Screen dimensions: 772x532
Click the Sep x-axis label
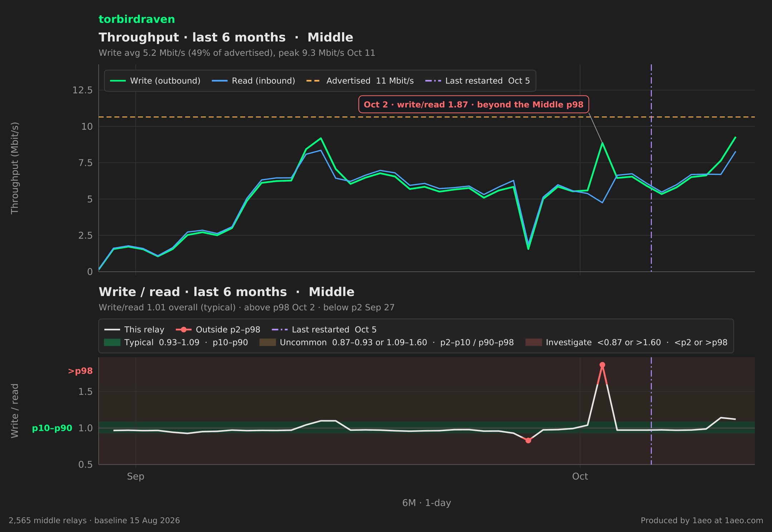pyautogui.click(x=136, y=477)
